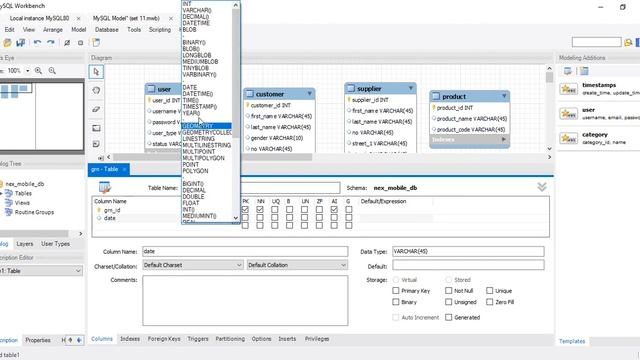Click the table editor icon beside Table Name

click(x=105, y=187)
